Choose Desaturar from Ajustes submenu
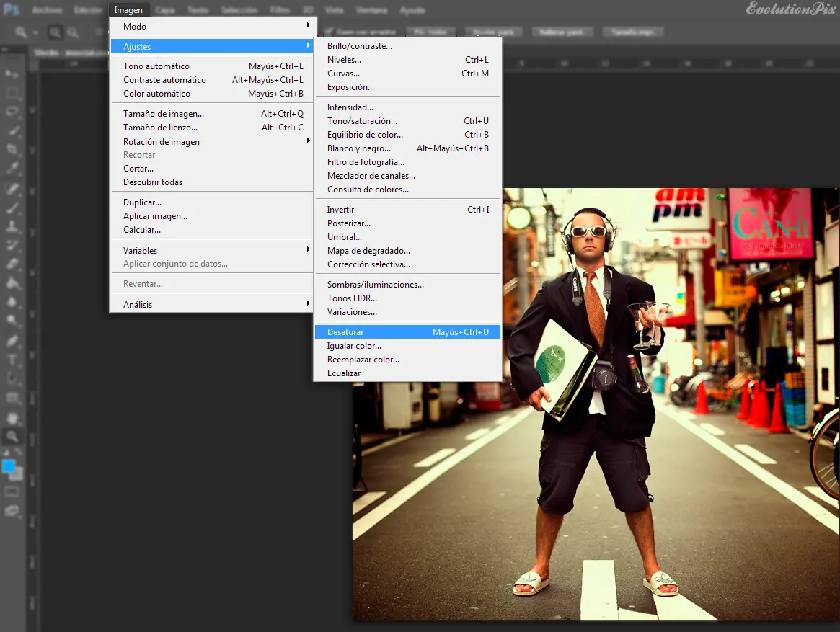The image size is (840, 632). 407,332
